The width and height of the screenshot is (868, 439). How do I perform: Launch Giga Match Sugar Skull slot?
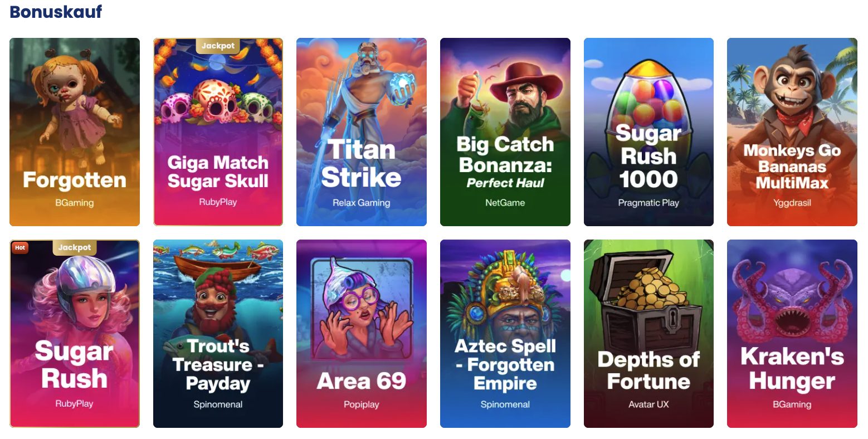coord(218,132)
